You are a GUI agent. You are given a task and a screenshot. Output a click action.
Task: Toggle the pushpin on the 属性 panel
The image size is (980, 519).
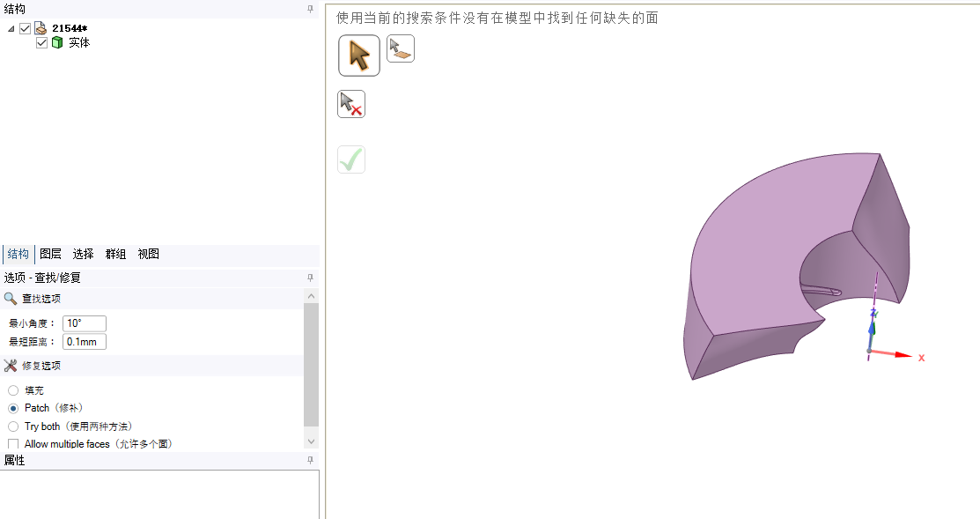[310, 460]
